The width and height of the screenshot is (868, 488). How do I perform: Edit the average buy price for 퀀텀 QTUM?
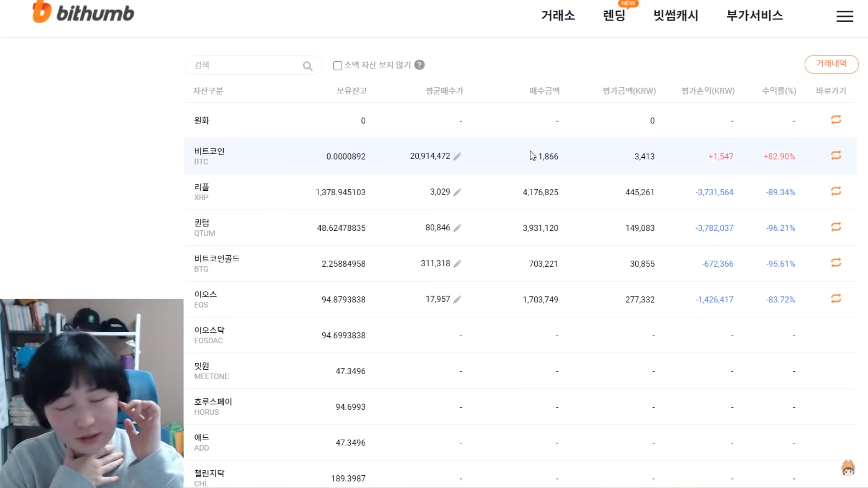click(x=458, y=228)
